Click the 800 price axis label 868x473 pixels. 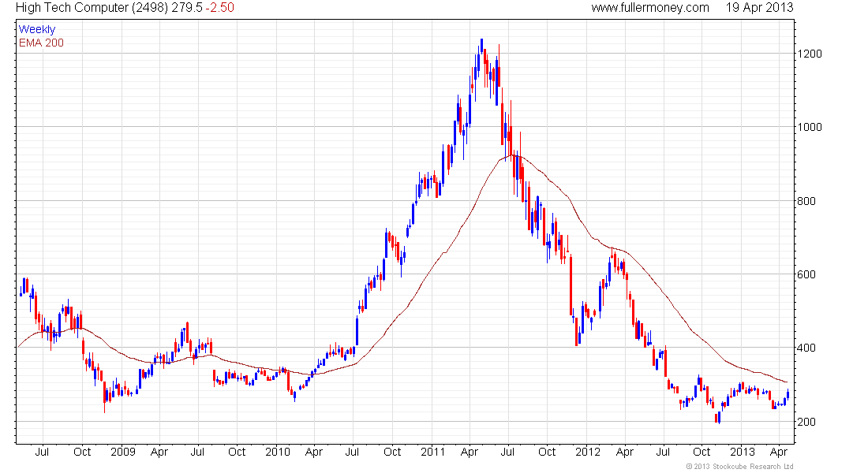pos(806,201)
